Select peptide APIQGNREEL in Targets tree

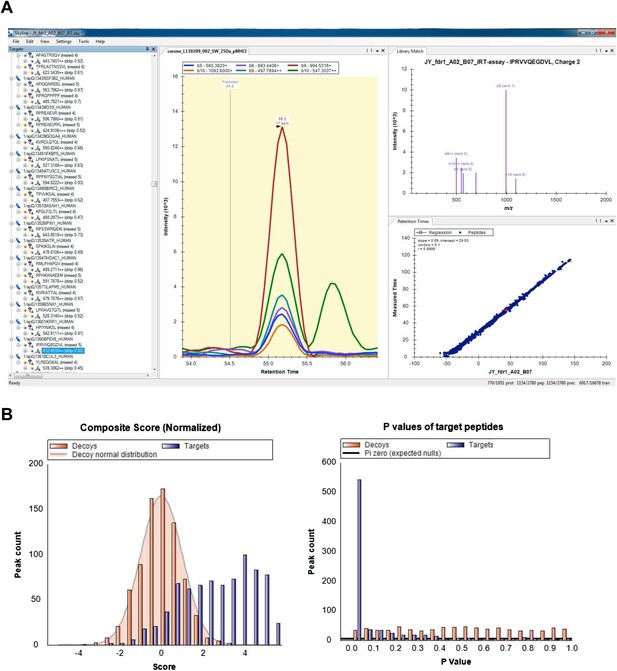[x=57, y=84]
